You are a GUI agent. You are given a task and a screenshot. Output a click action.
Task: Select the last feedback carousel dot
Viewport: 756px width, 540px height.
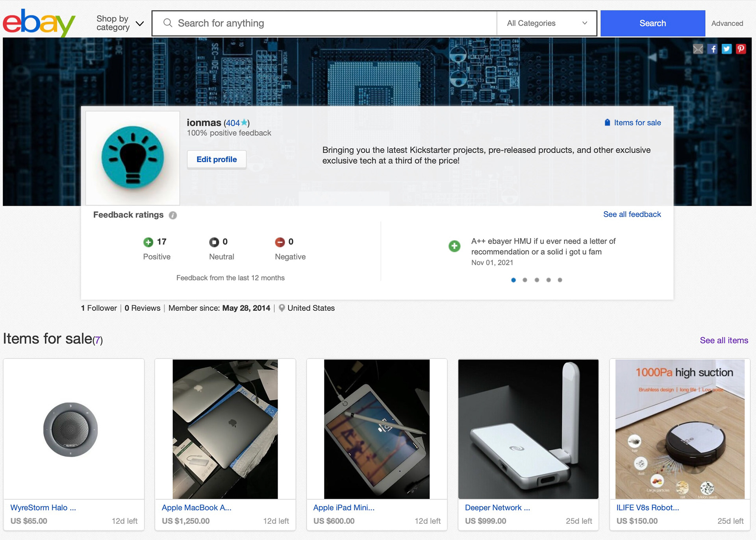coord(560,280)
